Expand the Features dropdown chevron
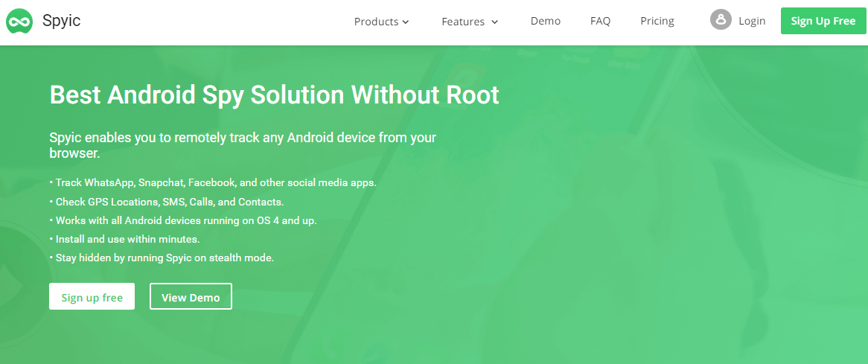The height and width of the screenshot is (364, 868). 495,22
